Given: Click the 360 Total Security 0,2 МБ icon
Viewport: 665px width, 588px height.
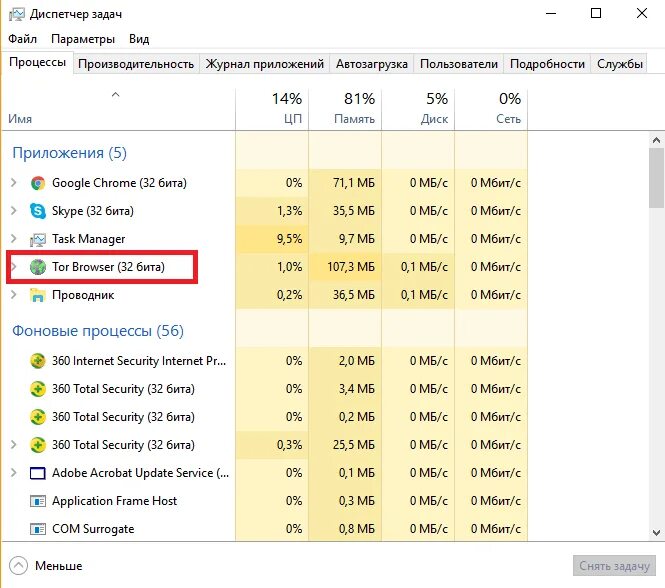Looking at the screenshot, I should click(38, 417).
